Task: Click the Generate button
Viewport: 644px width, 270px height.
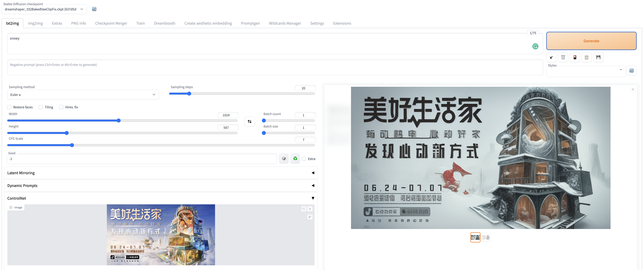Action: 591,41
